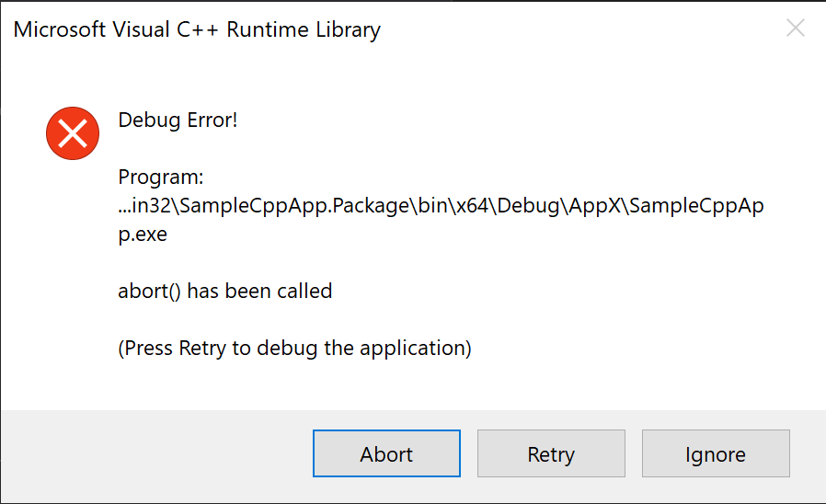Select the Ignore button

coord(716,454)
